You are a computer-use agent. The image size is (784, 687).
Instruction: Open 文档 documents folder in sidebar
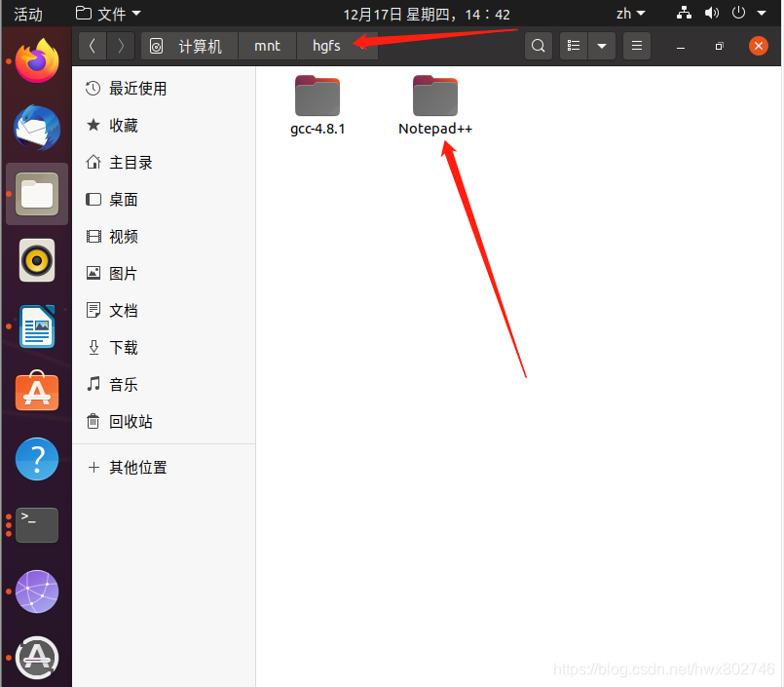point(164,311)
